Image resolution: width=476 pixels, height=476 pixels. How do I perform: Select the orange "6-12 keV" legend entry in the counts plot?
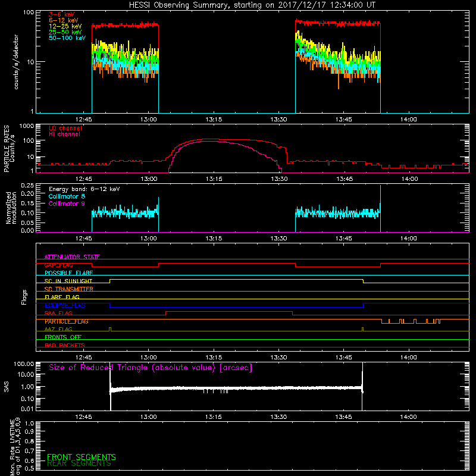coord(64,20)
